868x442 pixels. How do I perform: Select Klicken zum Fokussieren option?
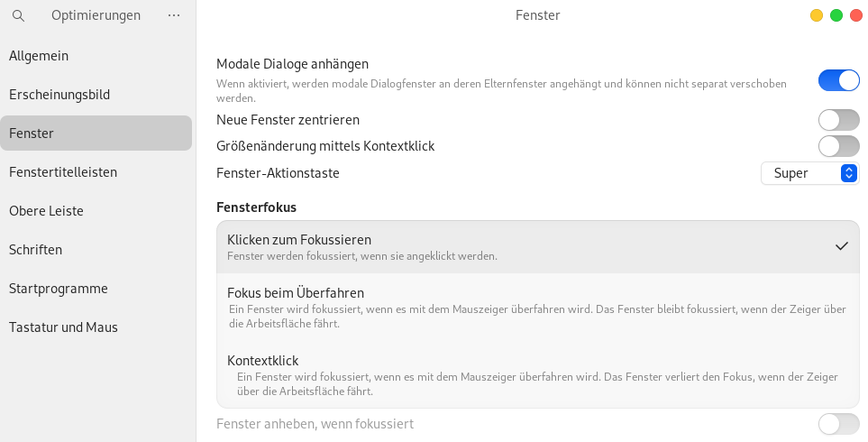[x=537, y=247]
